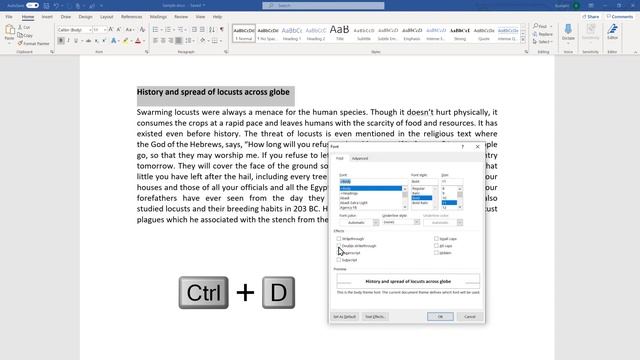Decrease paragraph indent
Image resolution: width=640 pixels, height=360 pixels.
[x=194, y=30]
